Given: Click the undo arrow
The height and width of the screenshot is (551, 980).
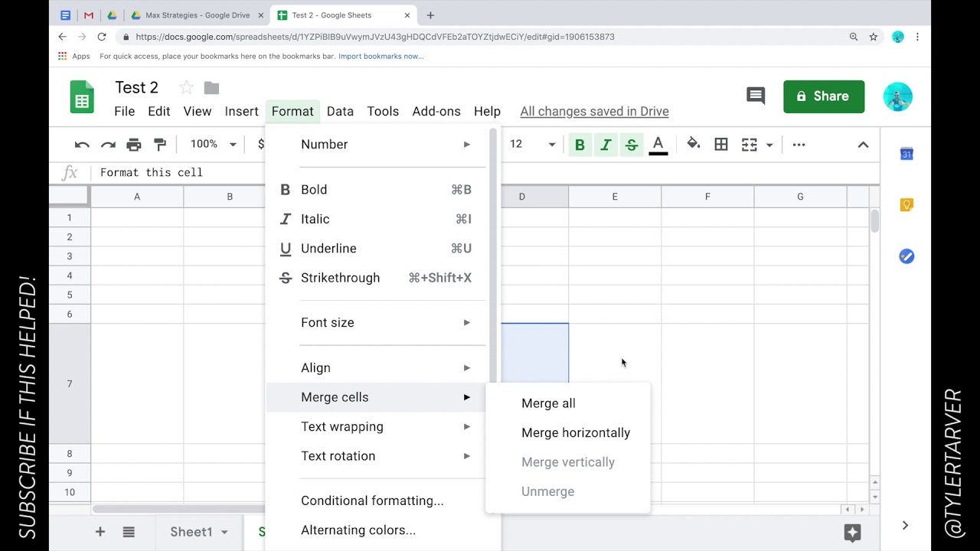Looking at the screenshot, I should click(x=82, y=145).
